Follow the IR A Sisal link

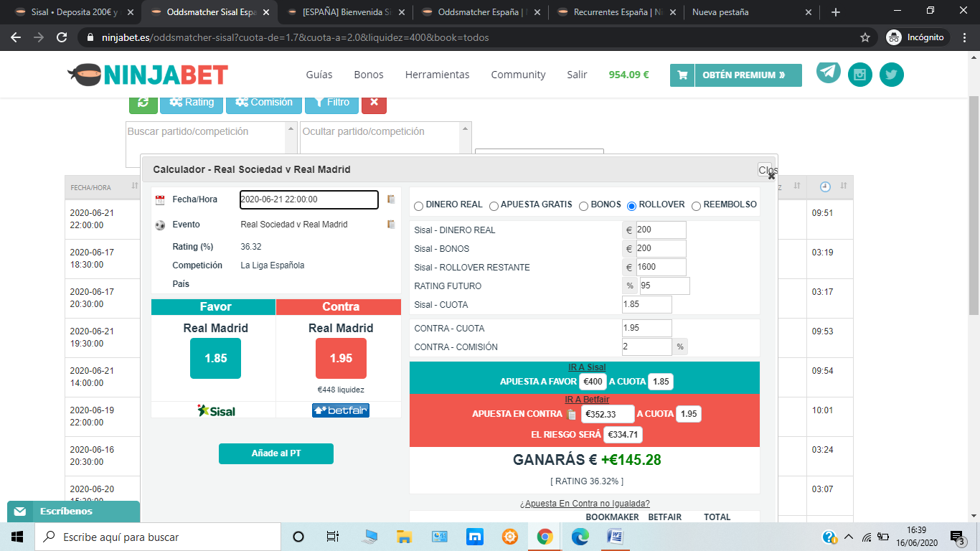click(x=587, y=367)
